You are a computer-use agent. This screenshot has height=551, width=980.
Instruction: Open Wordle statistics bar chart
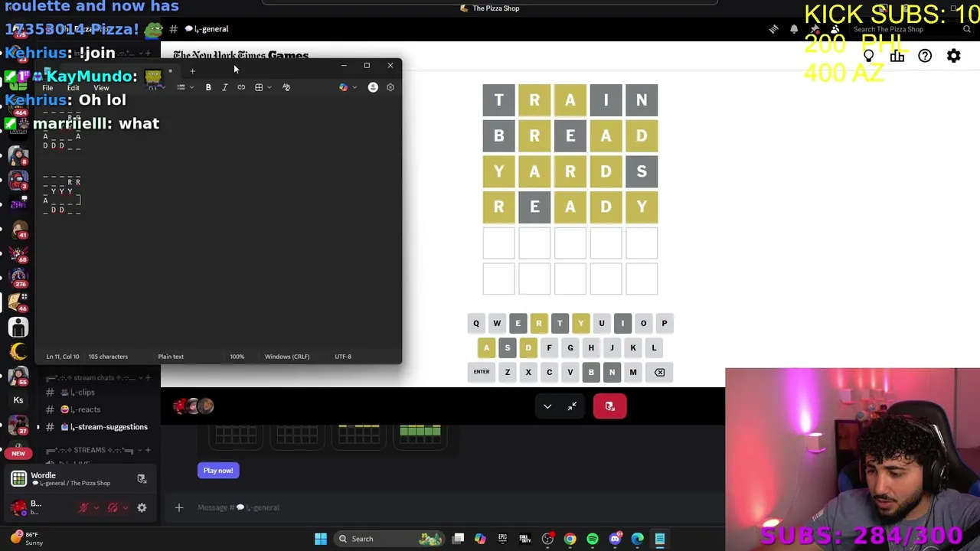(x=897, y=56)
